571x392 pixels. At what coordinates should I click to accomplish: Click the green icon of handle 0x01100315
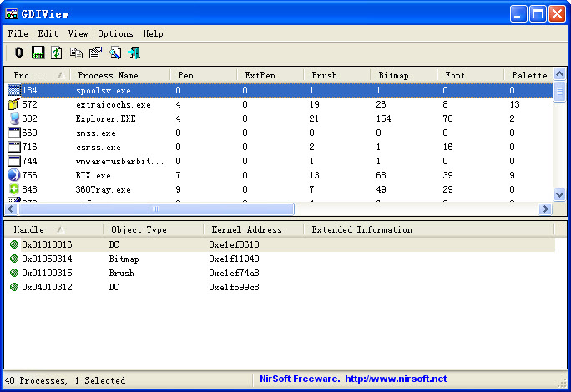14,273
